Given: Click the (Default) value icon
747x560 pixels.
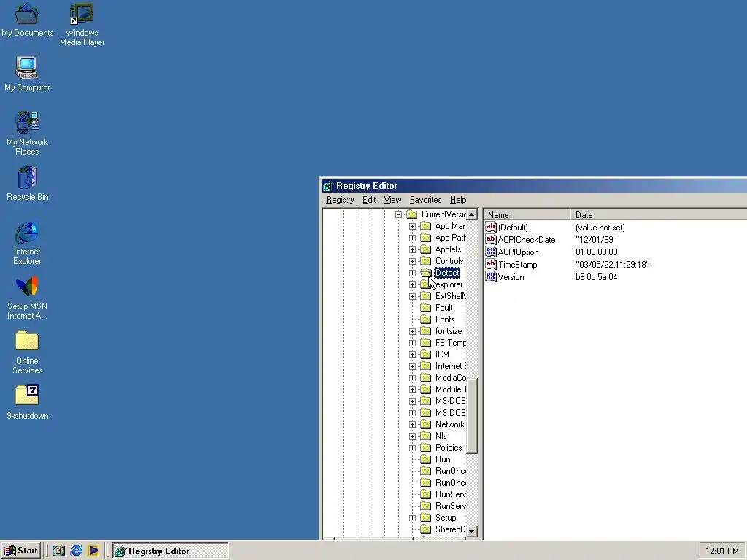Looking at the screenshot, I should click(x=491, y=227).
